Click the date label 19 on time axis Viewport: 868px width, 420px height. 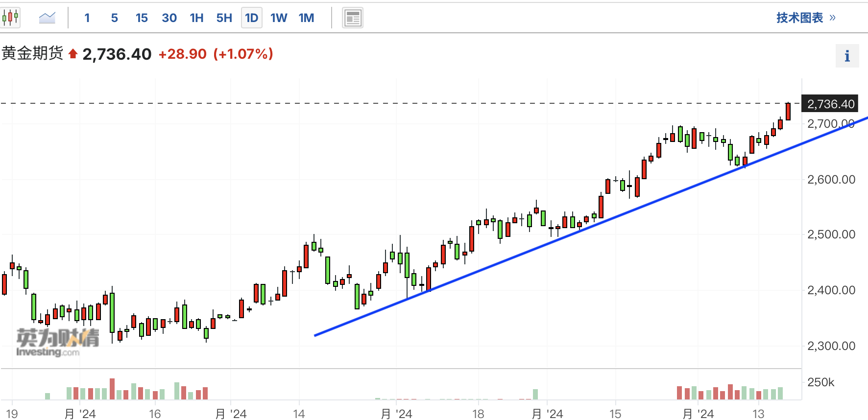tap(12, 414)
